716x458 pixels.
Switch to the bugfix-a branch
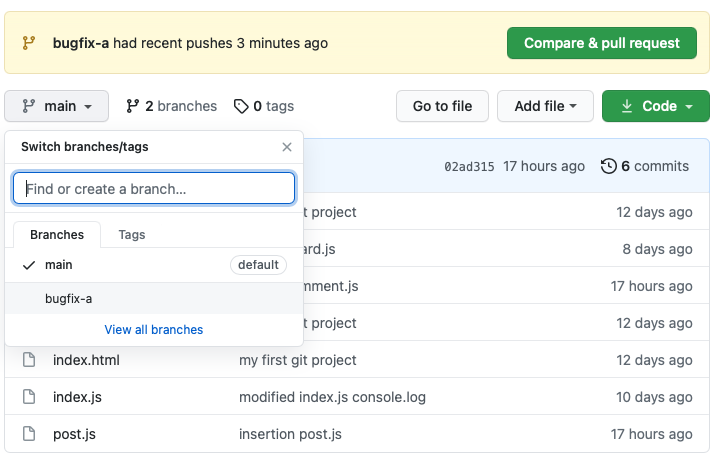[69, 299]
